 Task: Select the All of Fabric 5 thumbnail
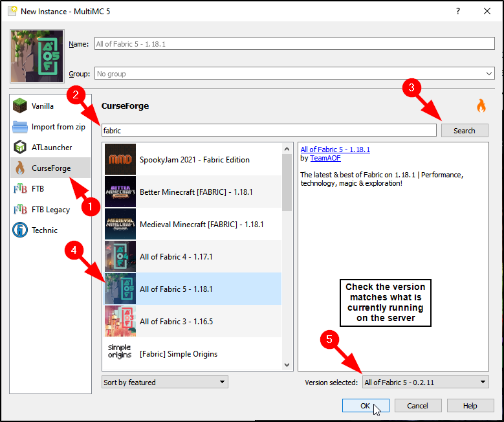pos(120,289)
